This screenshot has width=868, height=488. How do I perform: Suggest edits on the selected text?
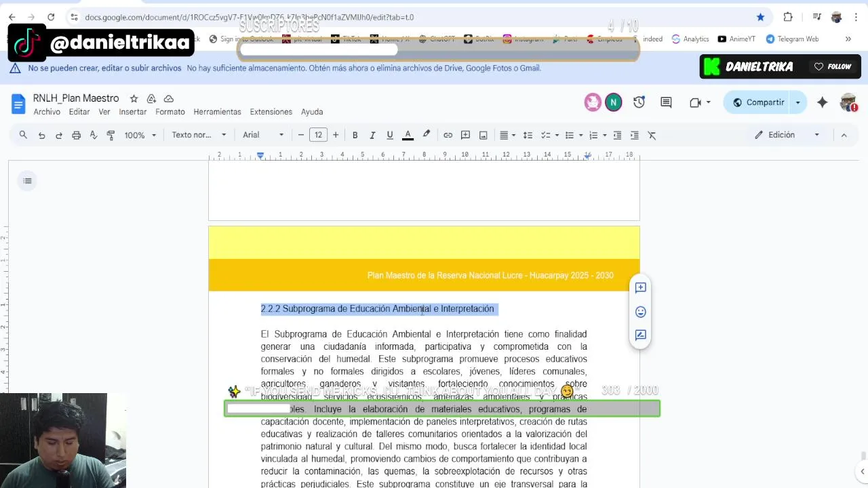640,335
